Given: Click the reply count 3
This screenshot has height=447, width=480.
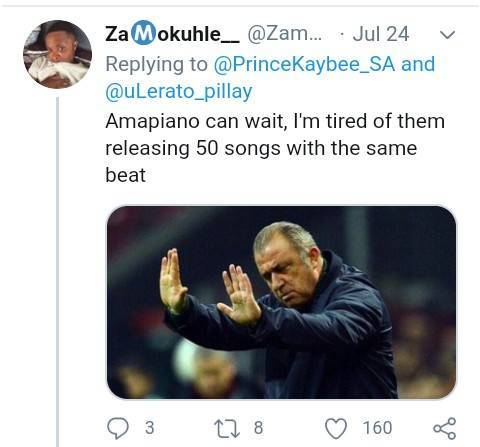Looking at the screenshot, I should tap(150, 428).
